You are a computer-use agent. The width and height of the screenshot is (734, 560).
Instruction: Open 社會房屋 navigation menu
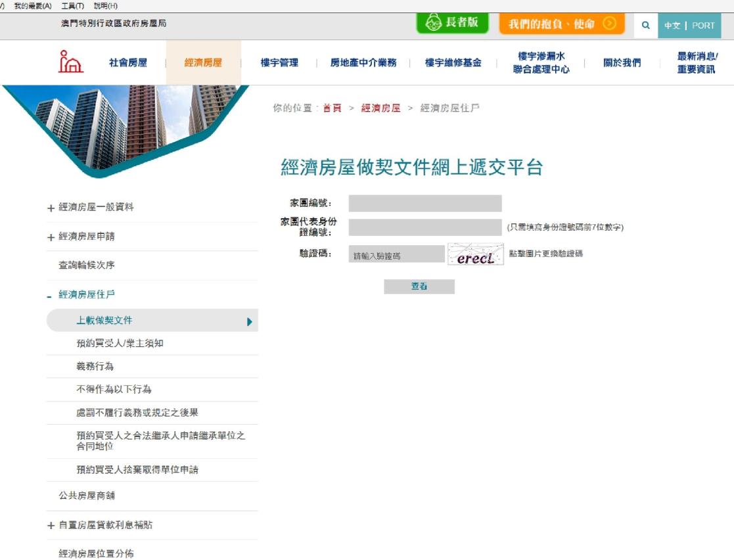[x=128, y=63]
